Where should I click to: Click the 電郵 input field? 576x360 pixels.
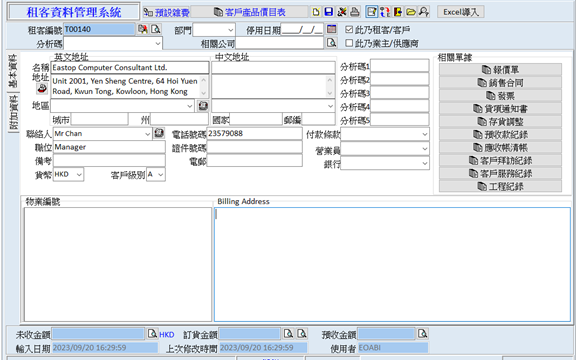click(255, 161)
